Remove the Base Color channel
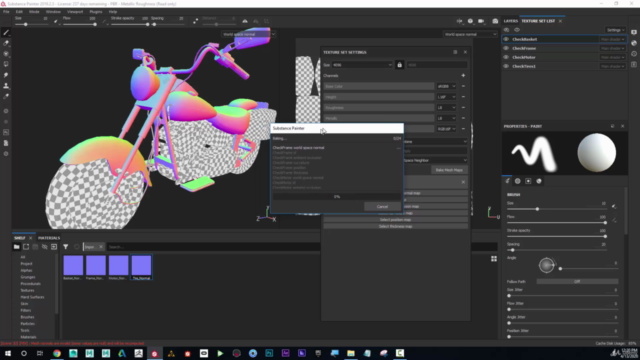640x360 pixels. tap(463, 86)
